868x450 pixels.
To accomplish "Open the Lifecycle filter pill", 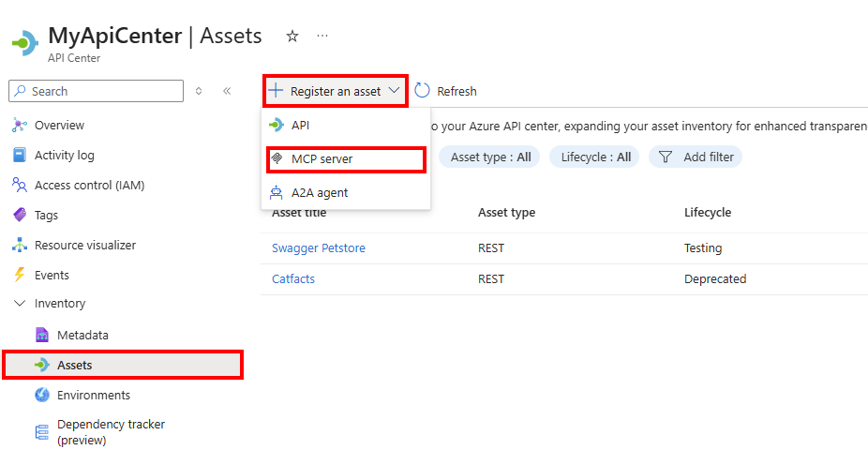I will point(595,157).
